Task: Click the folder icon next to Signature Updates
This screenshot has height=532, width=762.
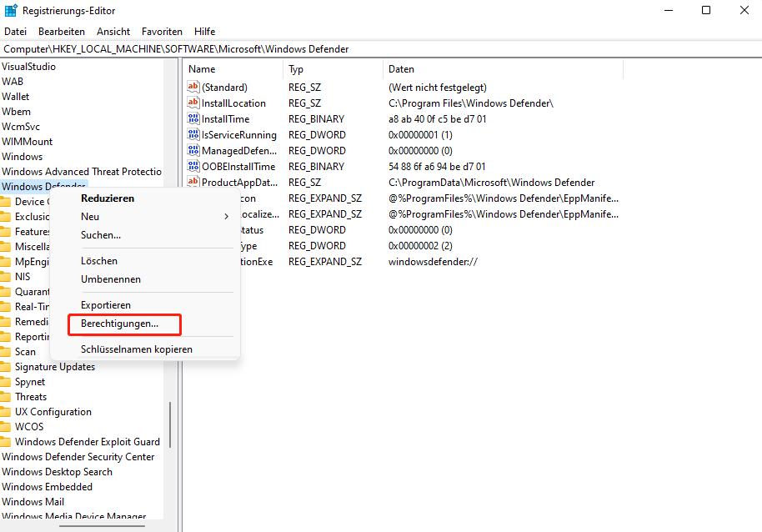Action: [x=5, y=367]
